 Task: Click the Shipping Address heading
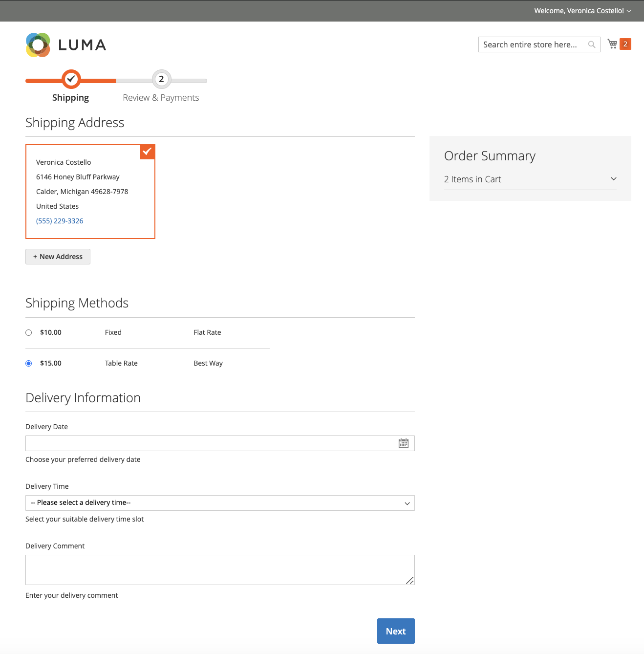pyautogui.click(x=75, y=123)
